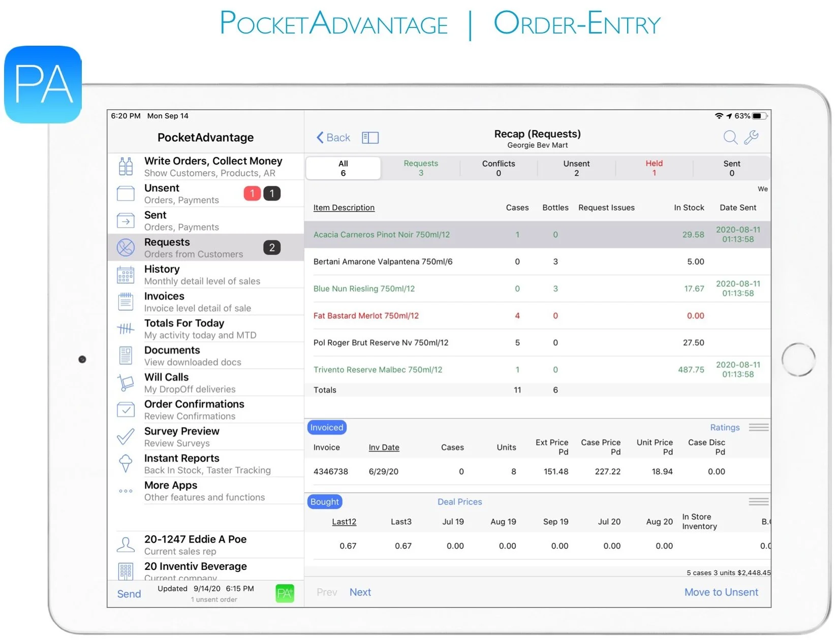Toggle the Bought pill filter
840x642 pixels.
click(x=324, y=502)
